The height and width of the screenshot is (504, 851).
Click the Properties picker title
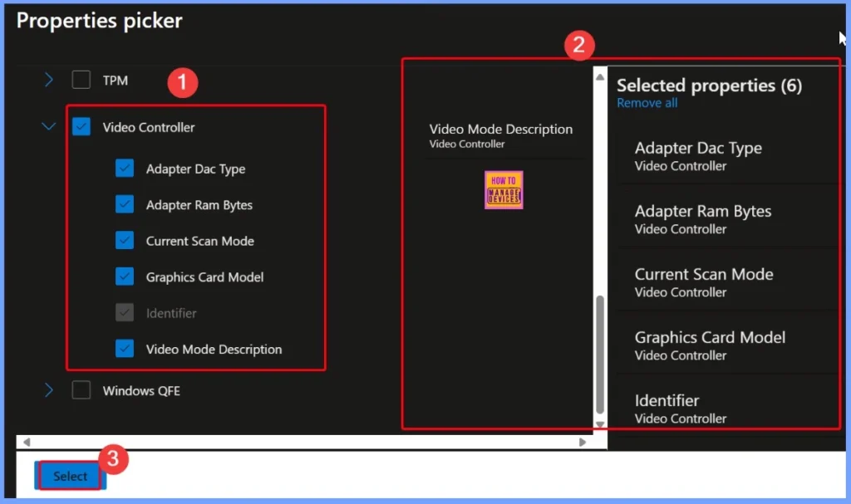[100, 21]
